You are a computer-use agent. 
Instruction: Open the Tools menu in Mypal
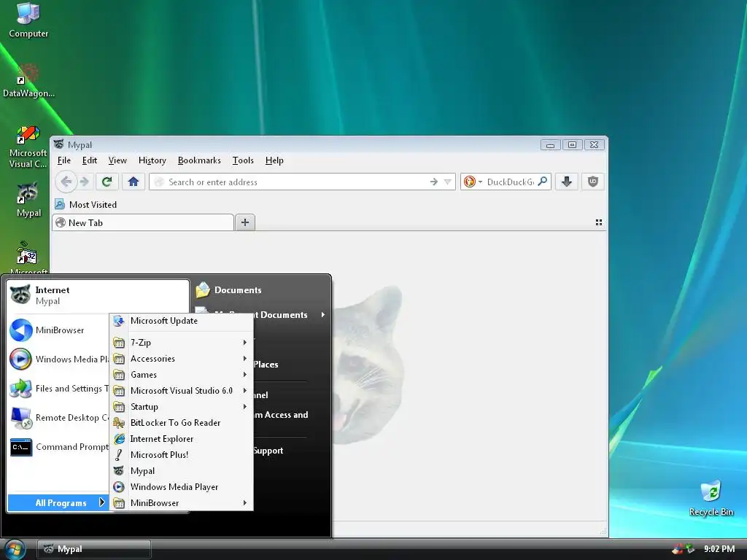243,160
